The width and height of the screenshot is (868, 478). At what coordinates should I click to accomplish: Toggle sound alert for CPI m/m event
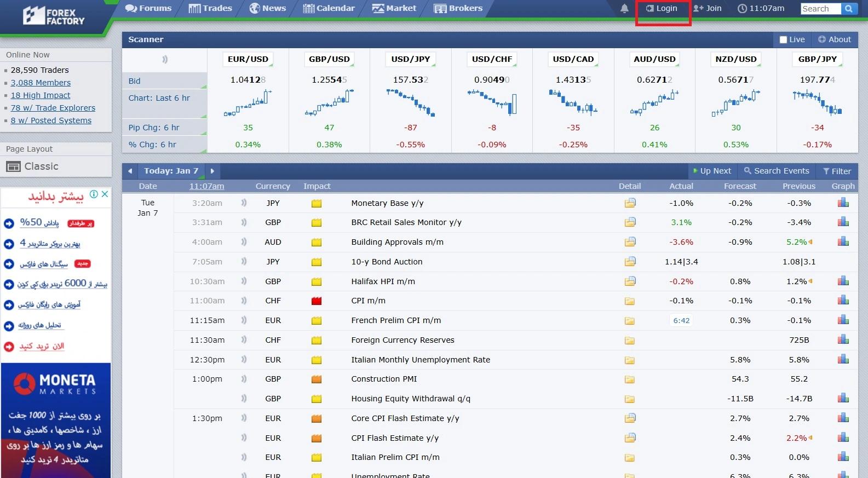click(244, 301)
